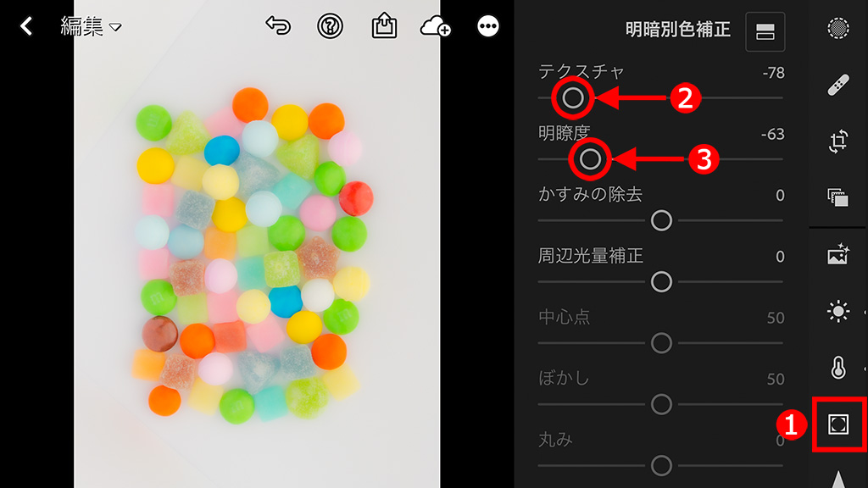This screenshot has height=488, width=868.
Task: Click the 明瞭度 slider handle
Action: coord(590,159)
